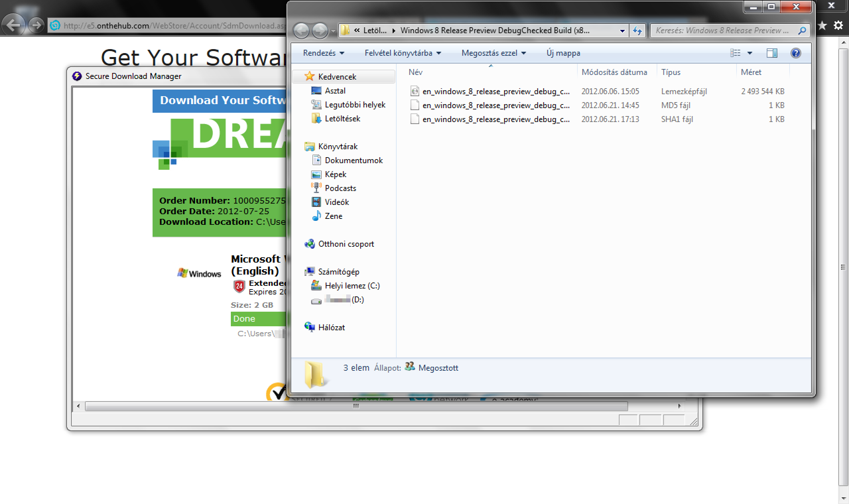Sort files by Méret column

[763, 72]
